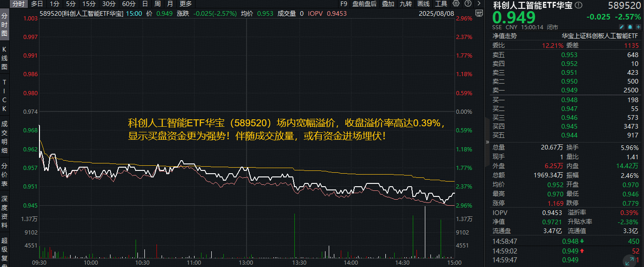
Task: Open the settings gear in chart toolbar
Action: coord(456,3)
